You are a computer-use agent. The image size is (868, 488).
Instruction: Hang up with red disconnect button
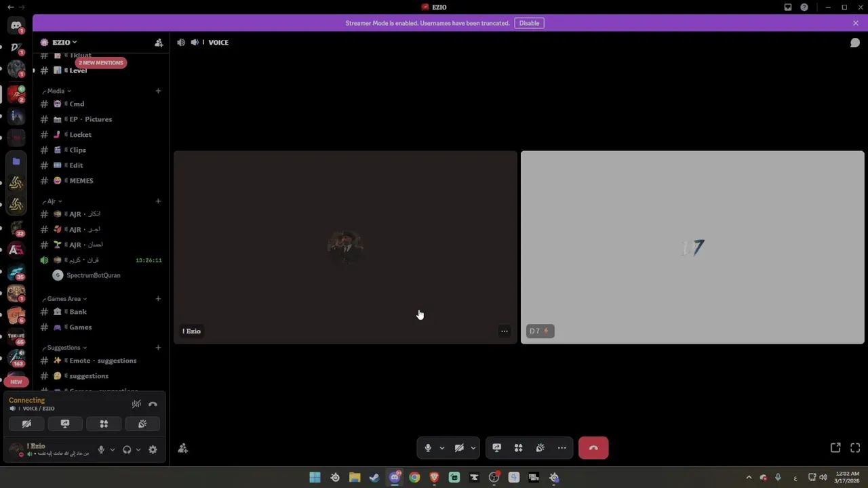(593, 448)
